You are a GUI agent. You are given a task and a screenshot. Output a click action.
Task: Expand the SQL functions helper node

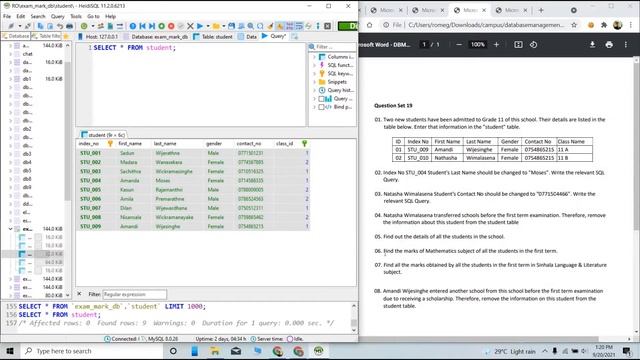[x=315, y=65]
